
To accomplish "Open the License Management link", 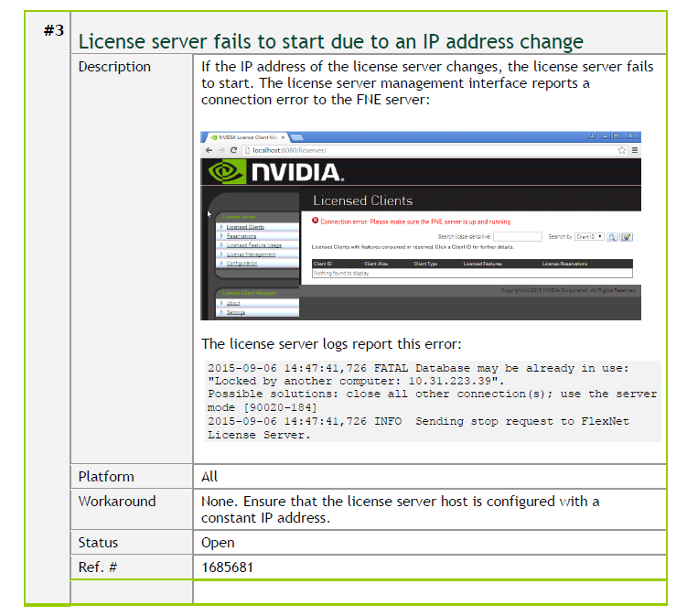I will pos(251,254).
